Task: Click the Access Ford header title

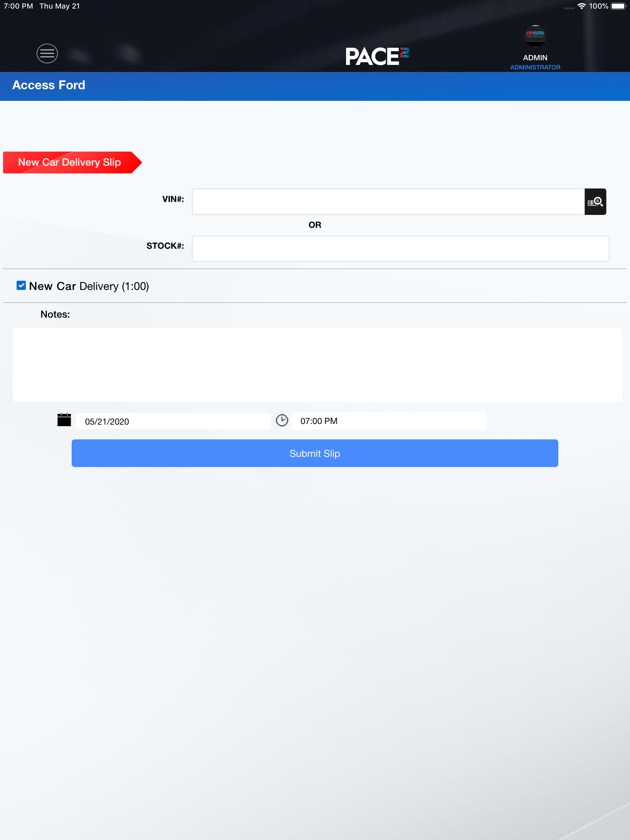Action: (x=49, y=85)
